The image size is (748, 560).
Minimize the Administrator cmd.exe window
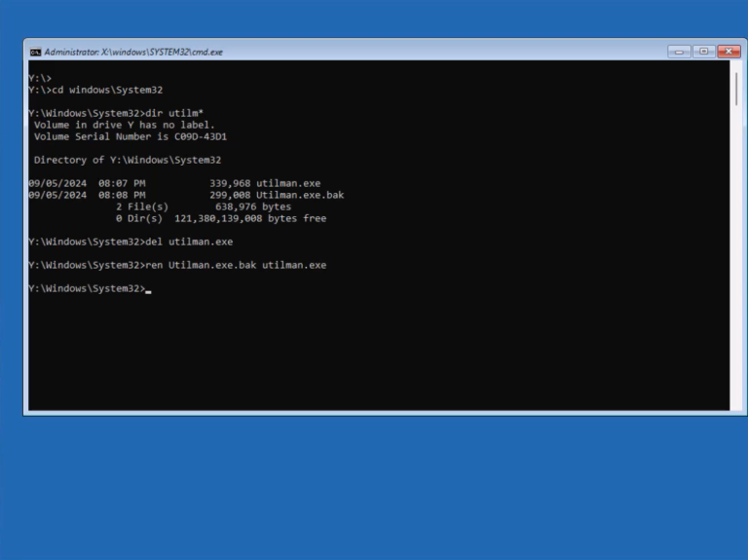point(679,52)
